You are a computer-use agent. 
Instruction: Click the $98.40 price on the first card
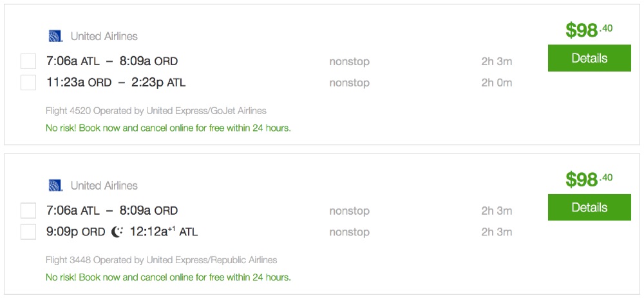[589, 30]
